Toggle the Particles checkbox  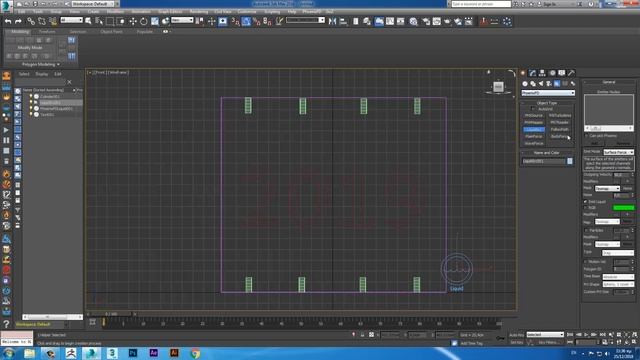(x=586, y=230)
